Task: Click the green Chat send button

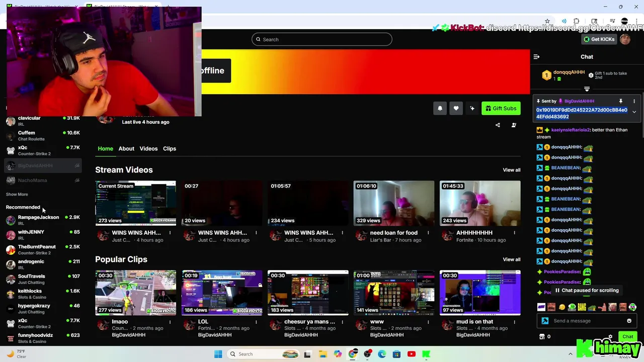Action: (628, 336)
